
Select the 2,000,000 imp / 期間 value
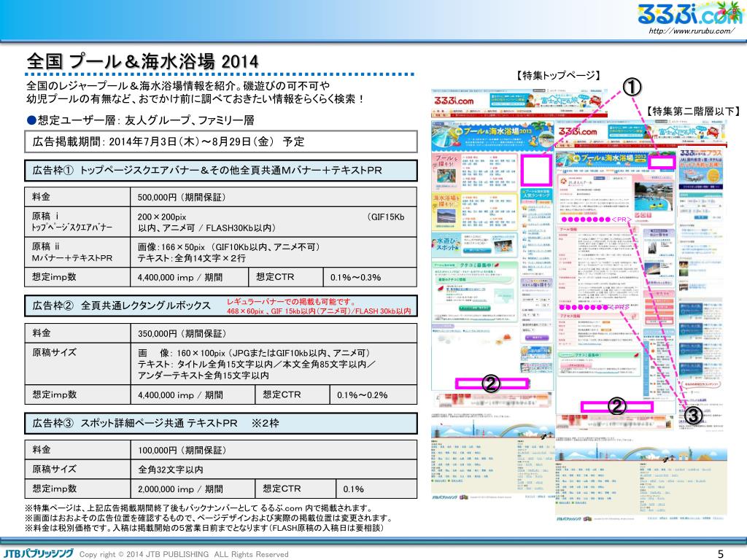(180, 489)
